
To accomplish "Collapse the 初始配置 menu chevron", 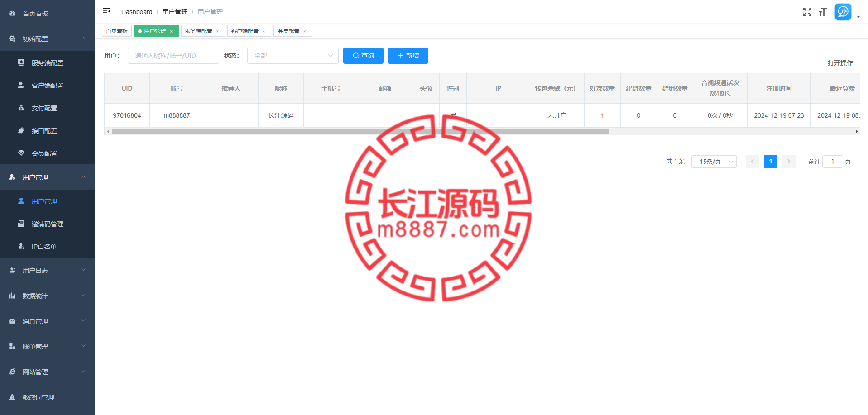I will point(83,38).
